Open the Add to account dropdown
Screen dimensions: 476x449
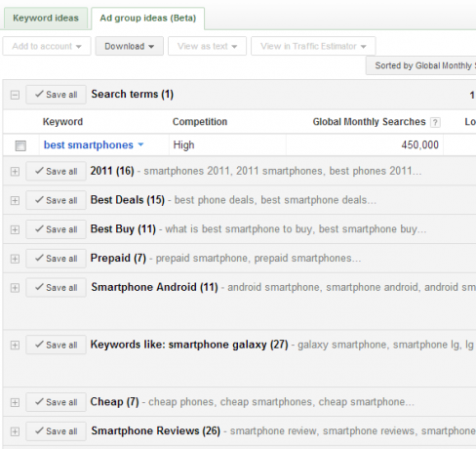coord(47,46)
